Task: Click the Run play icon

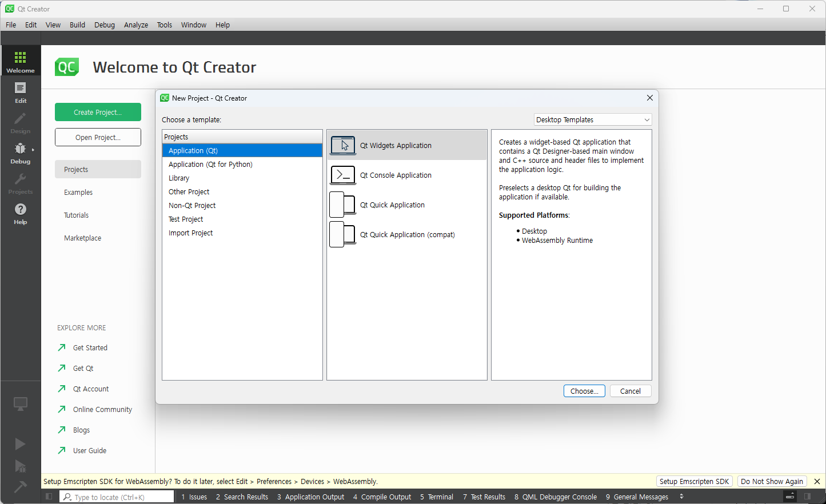Action: point(20,444)
